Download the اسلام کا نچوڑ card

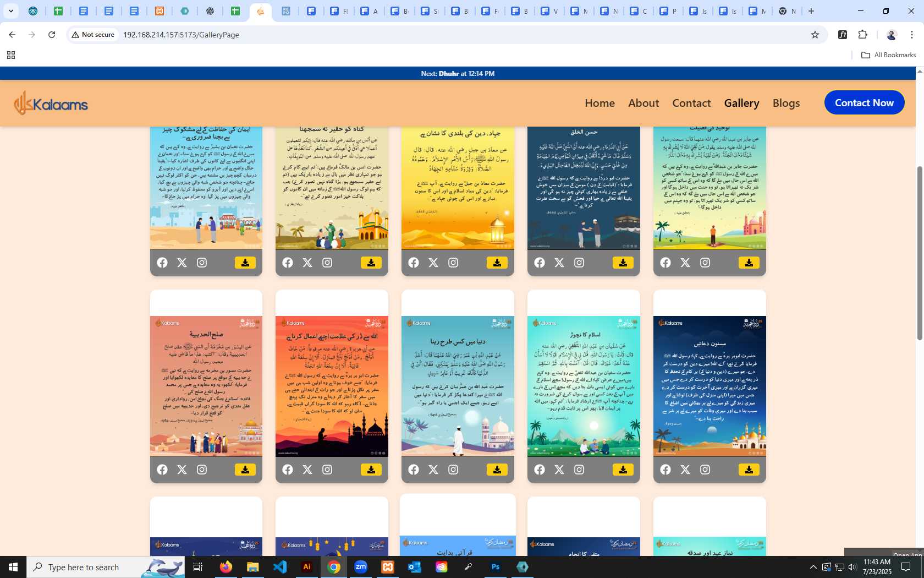coord(623,470)
